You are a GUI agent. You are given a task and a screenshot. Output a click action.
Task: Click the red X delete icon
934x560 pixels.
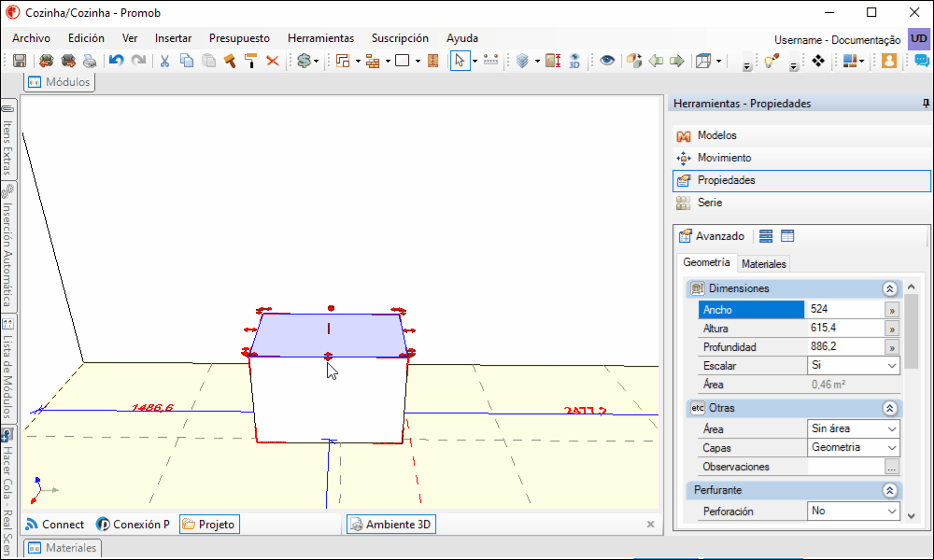[272, 61]
